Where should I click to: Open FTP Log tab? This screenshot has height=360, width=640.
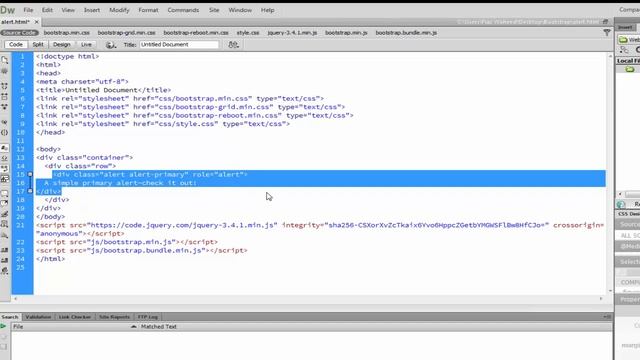point(148,317)
